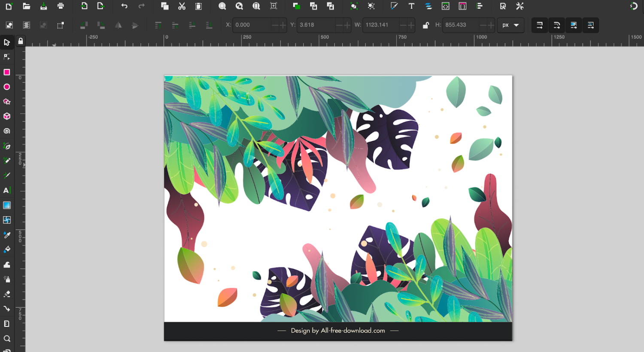Open the XML editor
Viewport: 644px width, 352px height.
click(446, 6)
